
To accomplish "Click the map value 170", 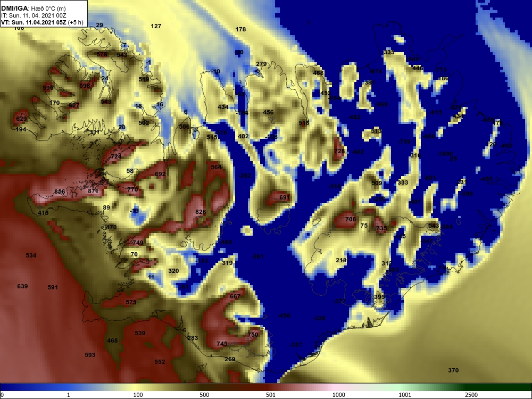I will tap(55, 103).
